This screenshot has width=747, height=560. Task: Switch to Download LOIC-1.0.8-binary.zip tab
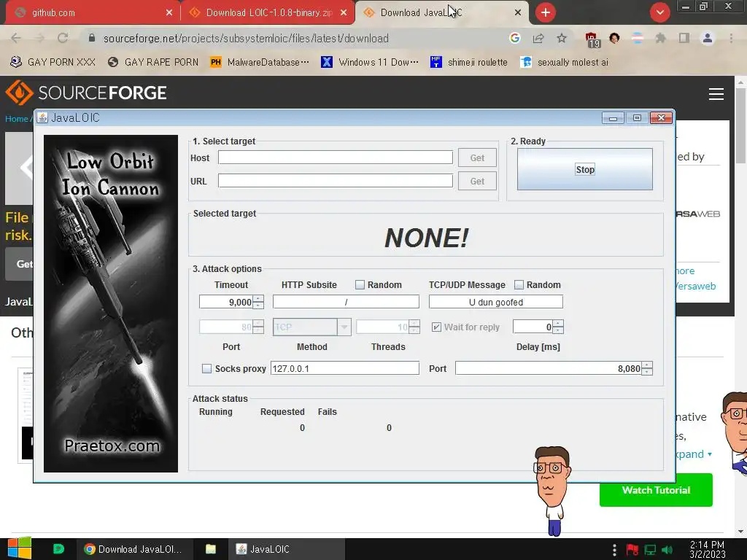268,13
